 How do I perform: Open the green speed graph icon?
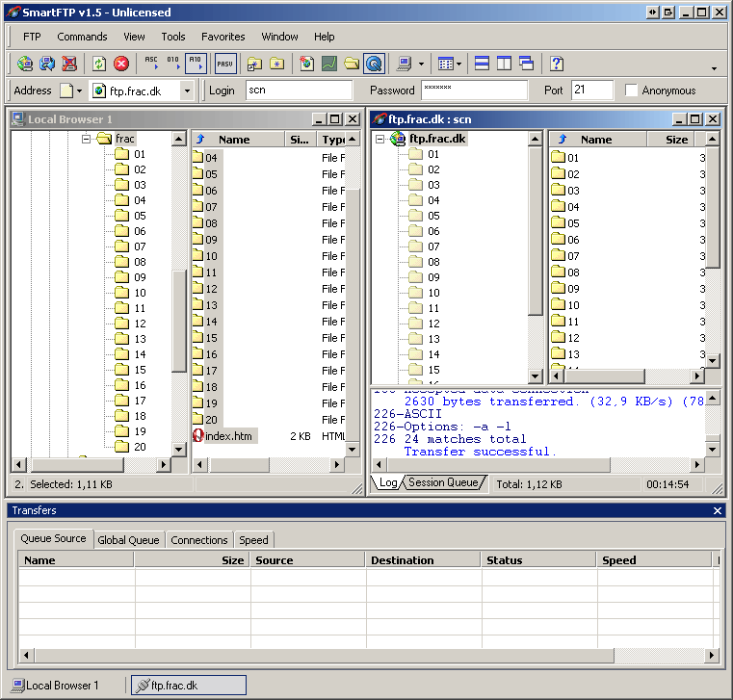tap(329, 64)
